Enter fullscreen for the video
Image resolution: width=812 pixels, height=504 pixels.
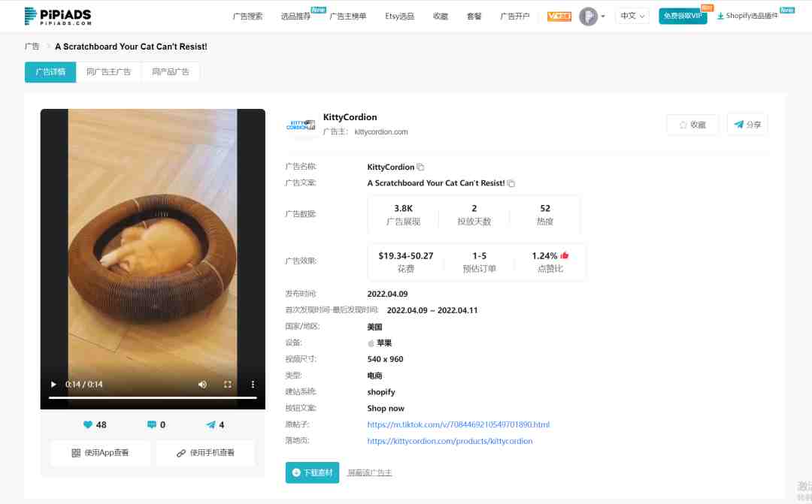click(x=227, y=385)
